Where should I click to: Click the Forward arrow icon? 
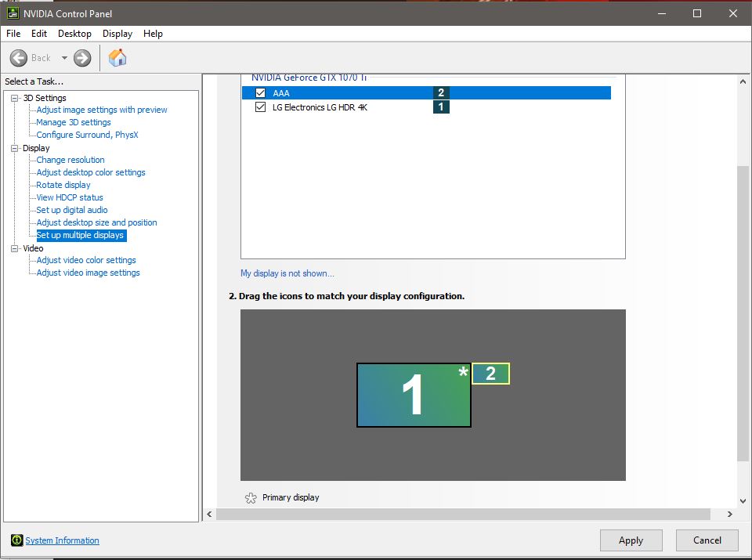[x=82, y=58]
